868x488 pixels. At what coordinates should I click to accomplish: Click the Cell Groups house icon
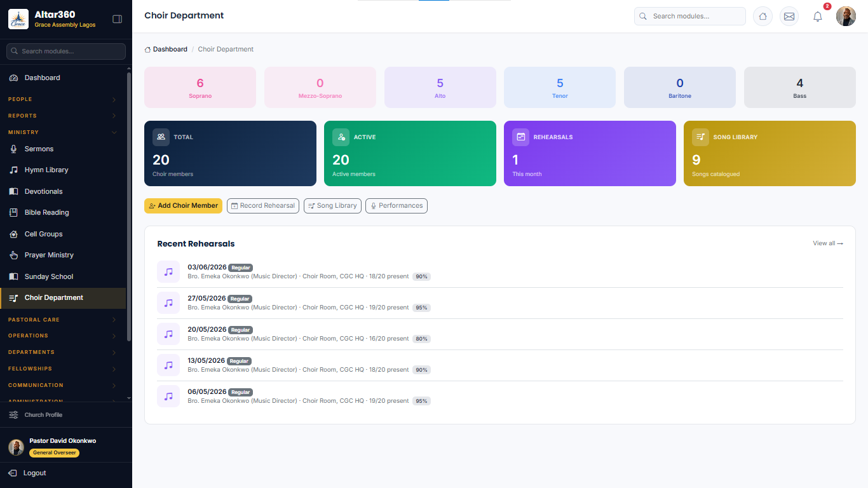[13, 234]
